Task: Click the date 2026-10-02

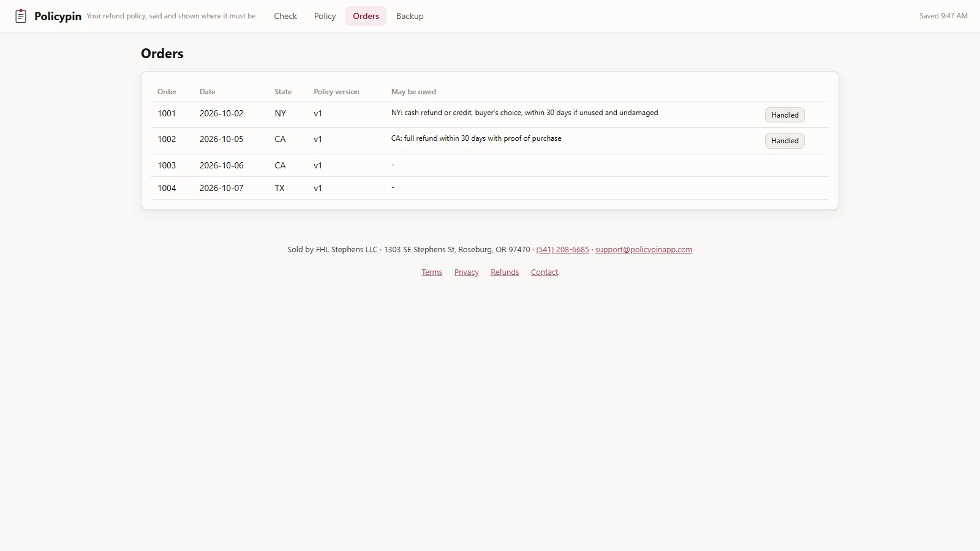Action: pyautogui.click(x=221, y=113)
